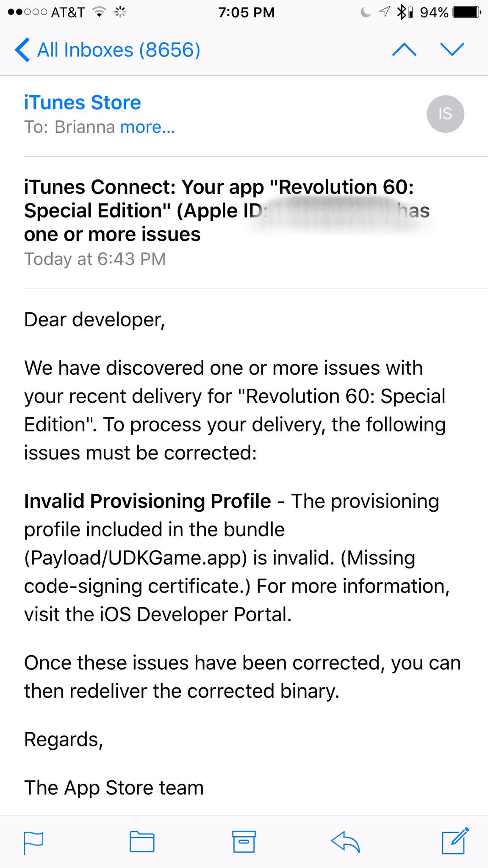Tap the Bluetooth icon in status bar
The width and height of the screenshot is (488, 868).
401,12
